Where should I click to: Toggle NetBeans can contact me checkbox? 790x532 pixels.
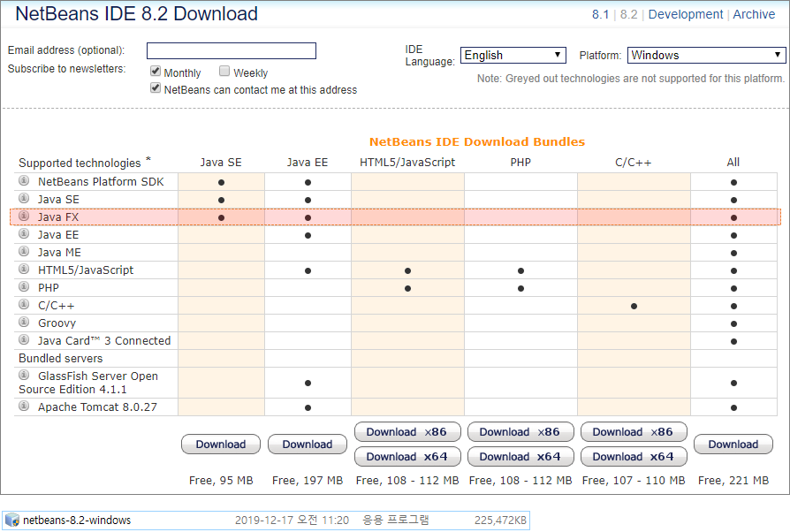(156, 88)
